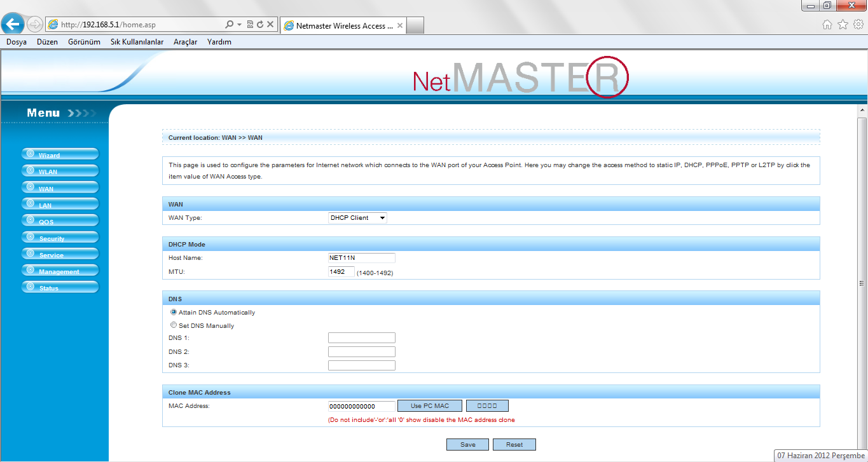
Task: Click the address bar URL
Action: pos(108,25)
